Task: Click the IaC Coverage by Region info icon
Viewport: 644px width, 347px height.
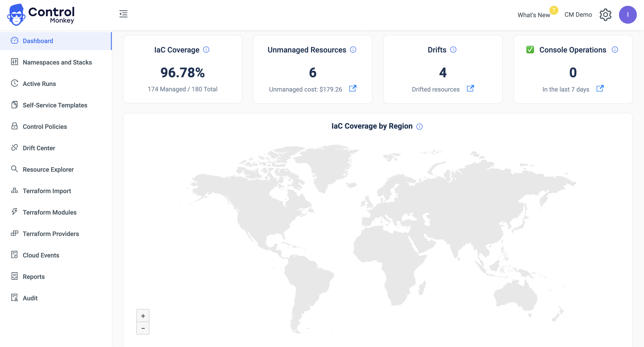Action: tap(419, 127)
